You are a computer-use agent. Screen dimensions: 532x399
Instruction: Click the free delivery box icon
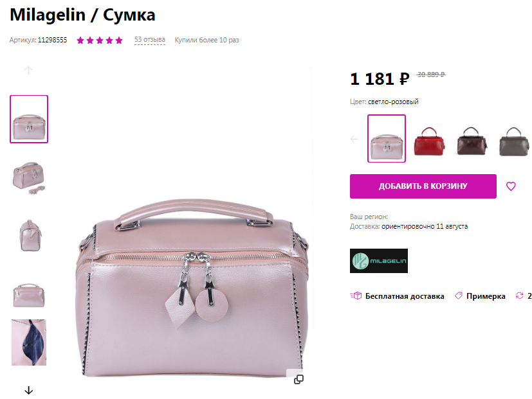[356, 296]
